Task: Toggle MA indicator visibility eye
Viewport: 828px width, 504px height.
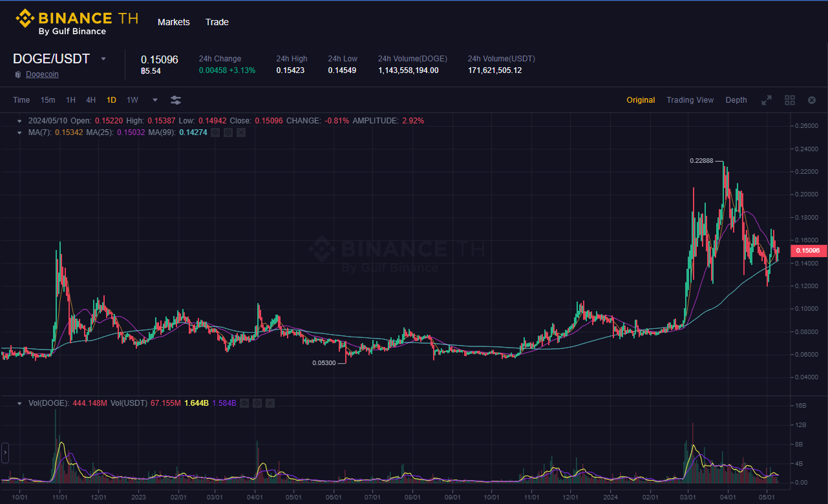Action: [215, 132]
